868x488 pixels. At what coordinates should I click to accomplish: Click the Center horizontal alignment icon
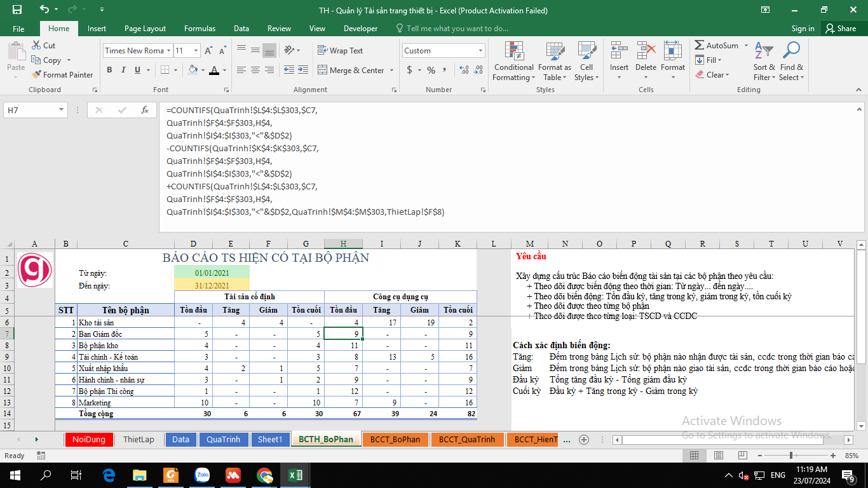(255, 70)
